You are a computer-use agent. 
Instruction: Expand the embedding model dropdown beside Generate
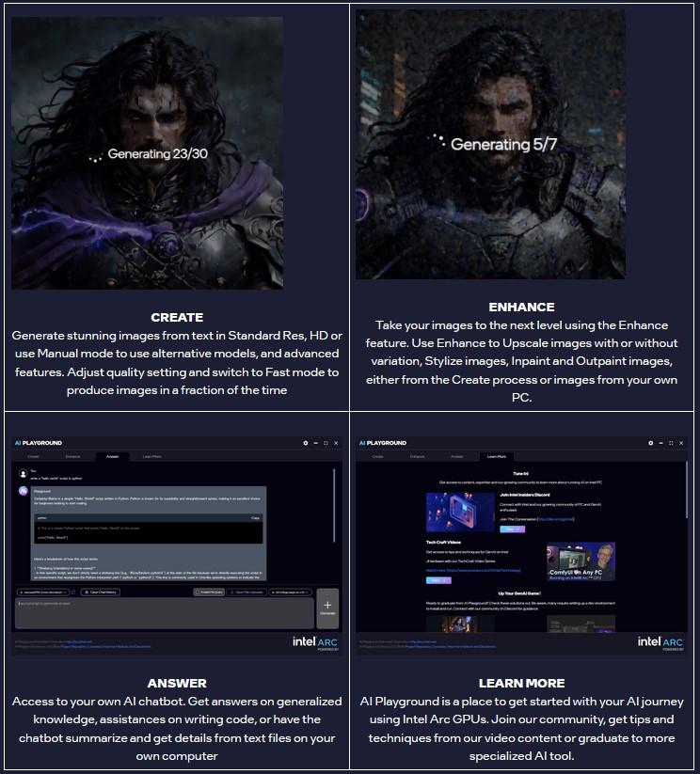[x=290, y=592]
